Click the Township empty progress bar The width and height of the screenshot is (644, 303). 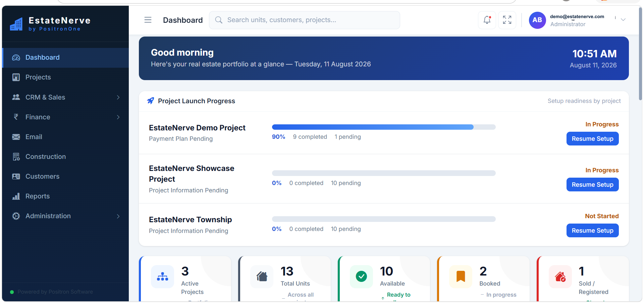pos(384,219)
